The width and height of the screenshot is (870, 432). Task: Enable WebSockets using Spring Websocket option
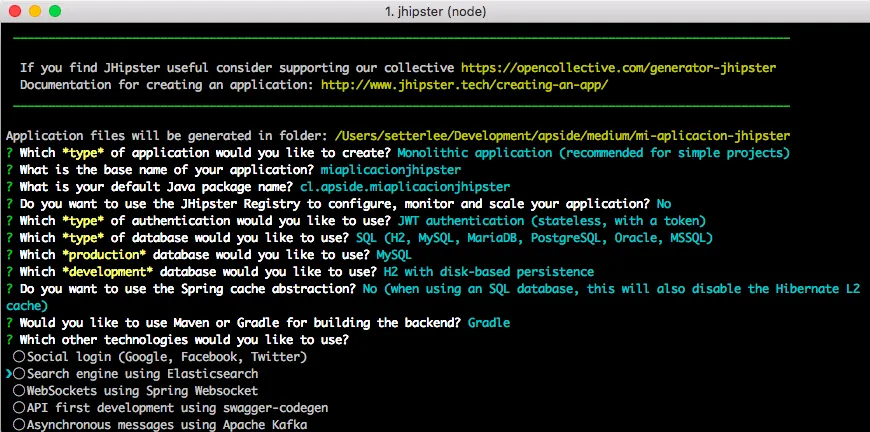pyautogui.click(x=135, y=391)
